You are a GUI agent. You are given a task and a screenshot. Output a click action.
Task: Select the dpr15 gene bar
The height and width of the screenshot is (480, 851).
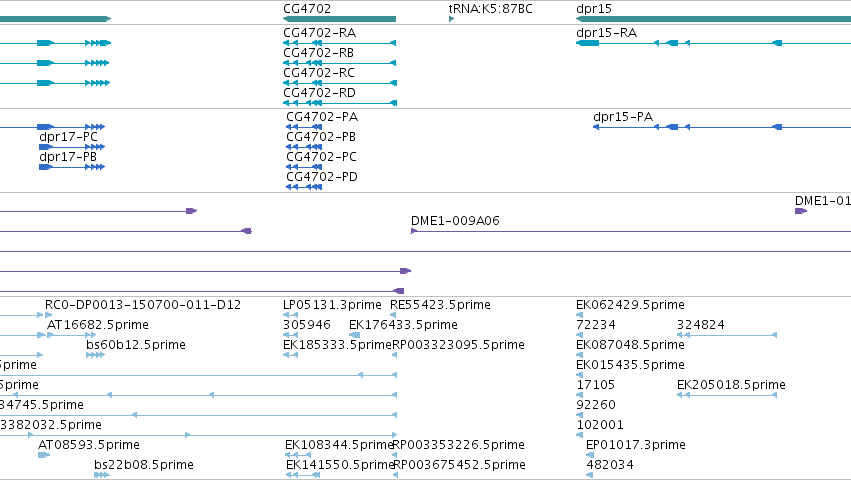click(713, 19)
